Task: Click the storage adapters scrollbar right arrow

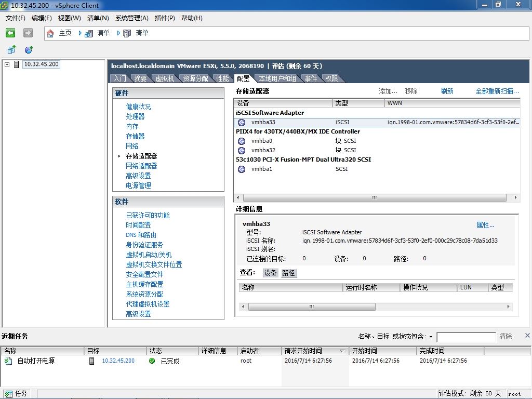Action: click(516, 197)
